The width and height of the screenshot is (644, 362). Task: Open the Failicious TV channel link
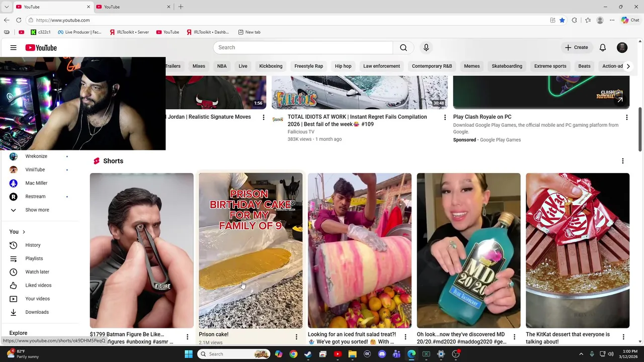point(301,132)
